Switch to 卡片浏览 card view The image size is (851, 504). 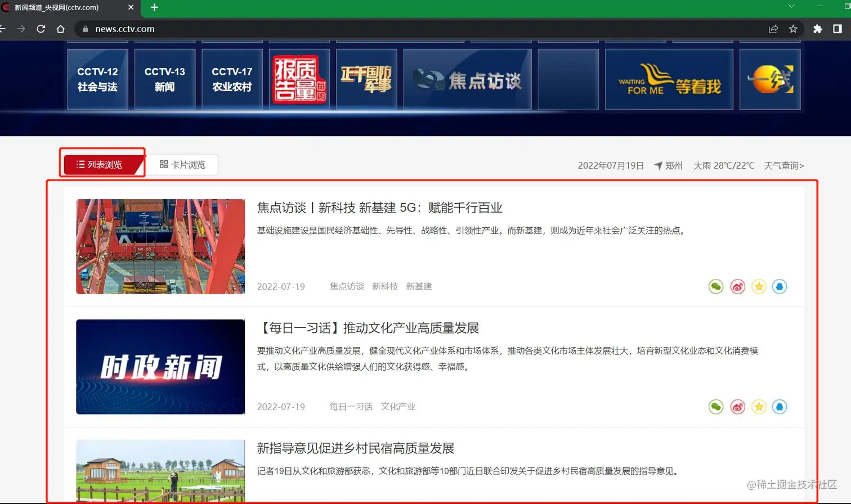pos(182,164)
